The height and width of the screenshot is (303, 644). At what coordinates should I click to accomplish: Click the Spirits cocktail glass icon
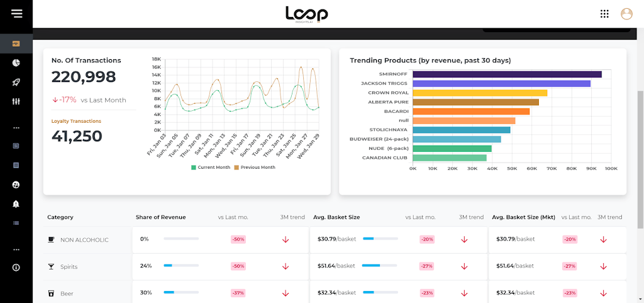52,267
